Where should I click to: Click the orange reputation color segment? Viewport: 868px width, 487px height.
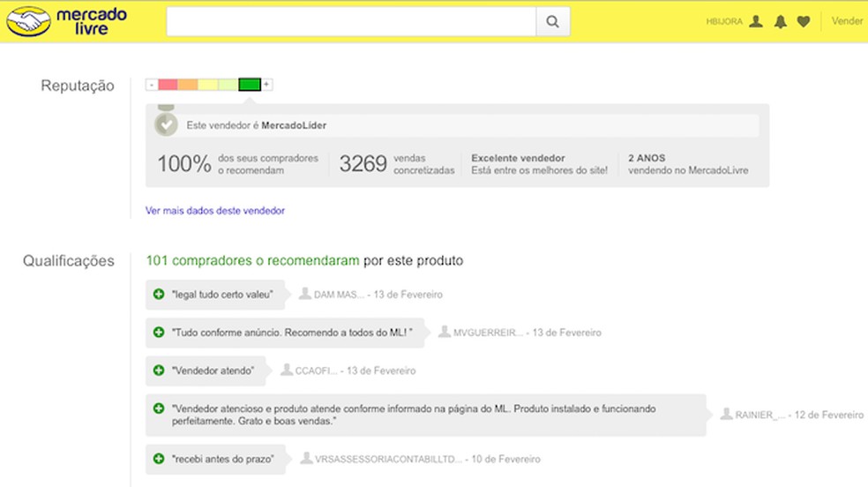188,85
